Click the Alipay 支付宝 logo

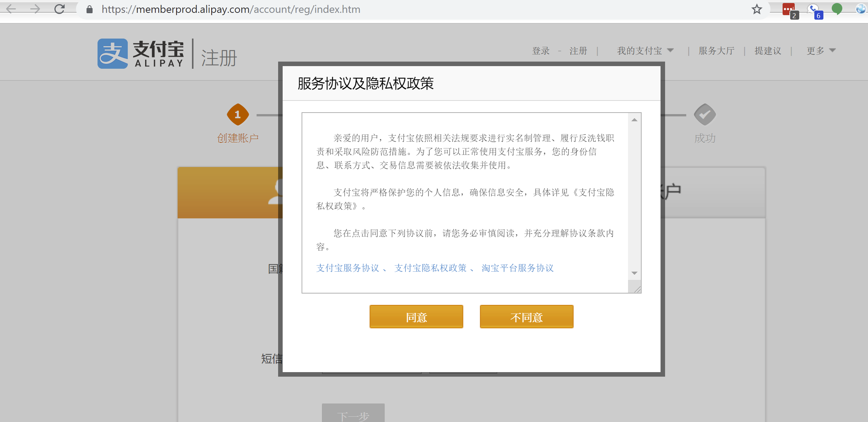[x=141, y=54]
